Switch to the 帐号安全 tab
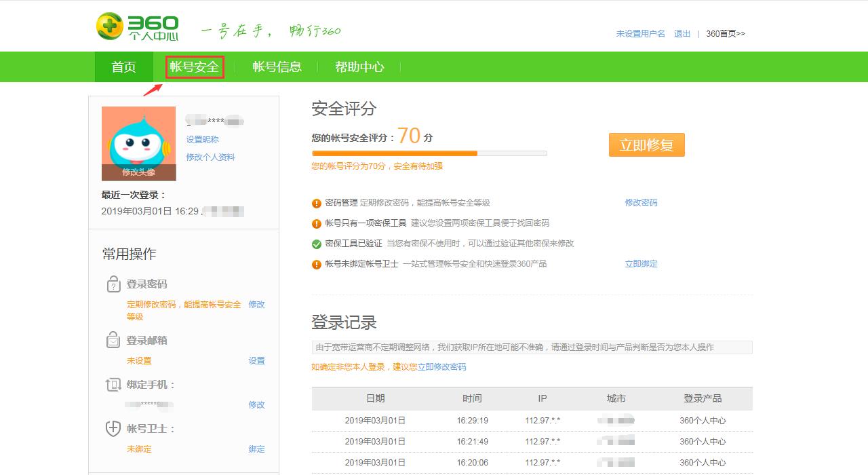 point(195,67)
